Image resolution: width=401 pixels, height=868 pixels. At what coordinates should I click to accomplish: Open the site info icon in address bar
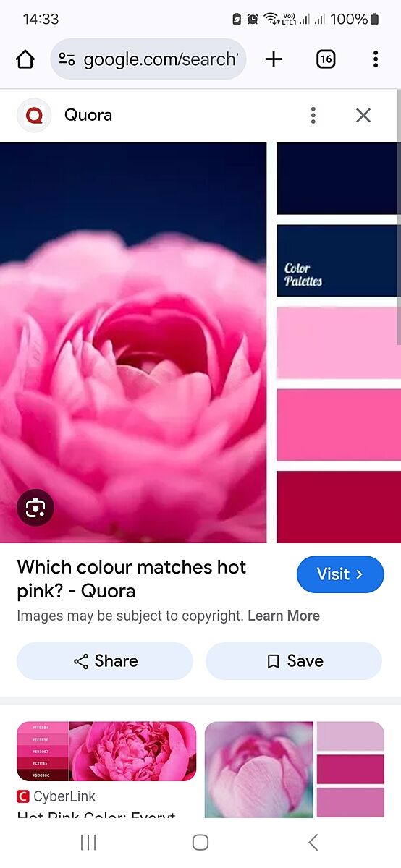[67, 59]
